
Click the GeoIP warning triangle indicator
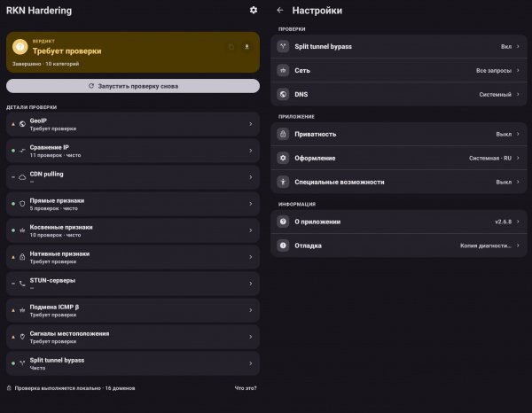[13, 124]
